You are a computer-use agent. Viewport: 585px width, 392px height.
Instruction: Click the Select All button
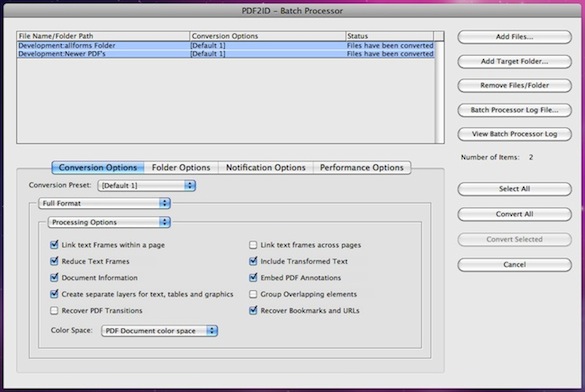coord(514,189)
